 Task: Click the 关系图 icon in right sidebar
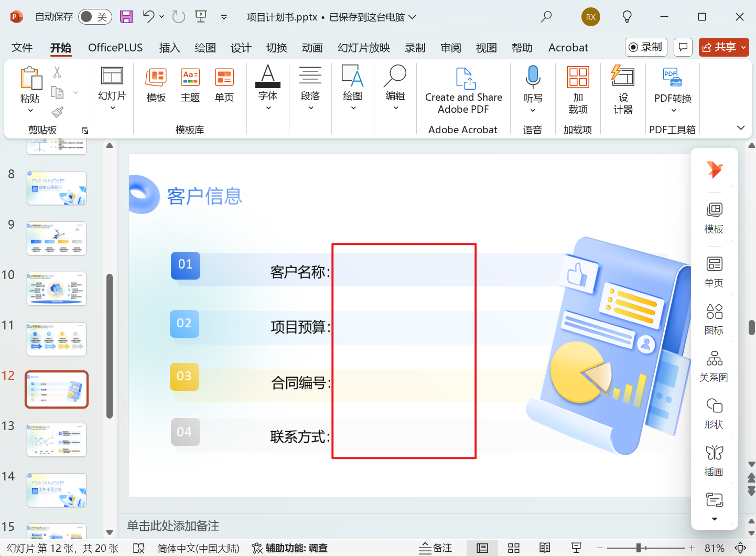point(714,366)
